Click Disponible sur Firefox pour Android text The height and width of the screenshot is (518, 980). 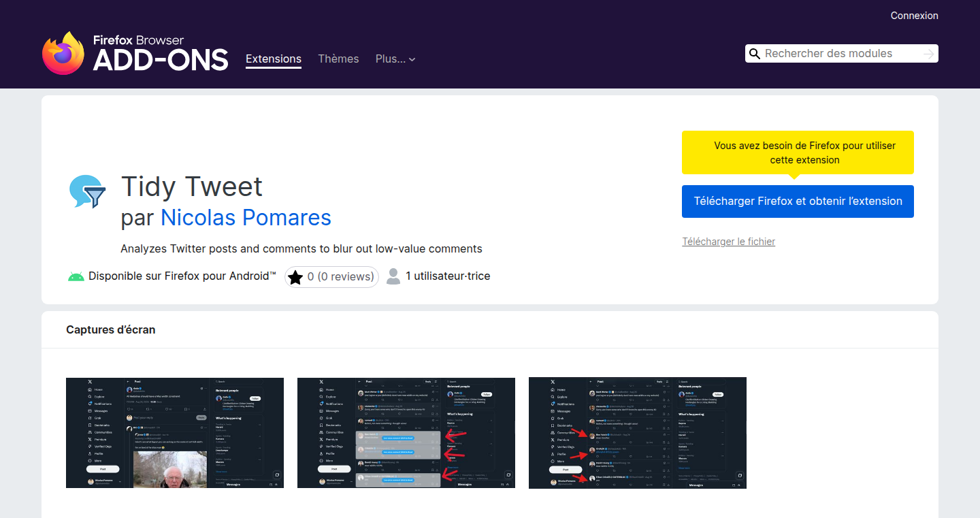pos(182,276)
